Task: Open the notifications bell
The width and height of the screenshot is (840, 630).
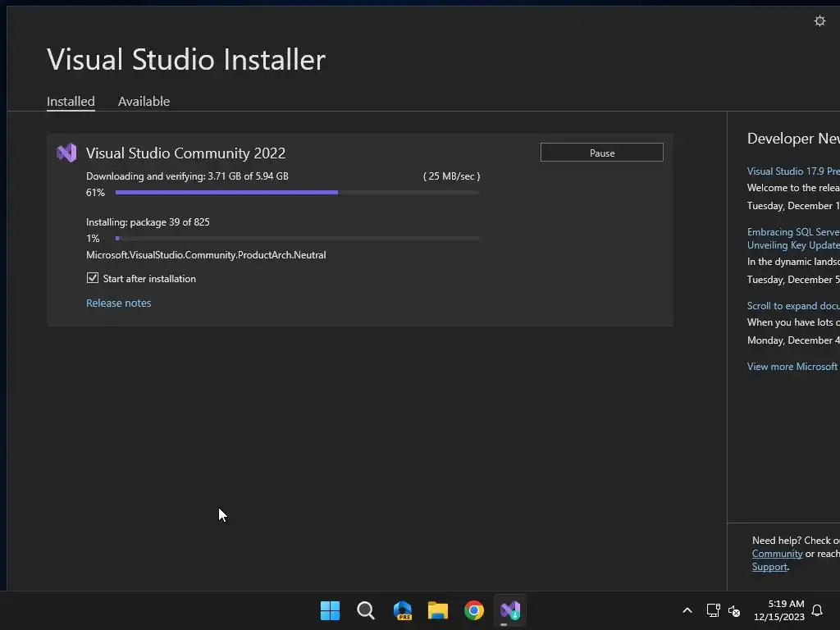Action: pos(817,610)
